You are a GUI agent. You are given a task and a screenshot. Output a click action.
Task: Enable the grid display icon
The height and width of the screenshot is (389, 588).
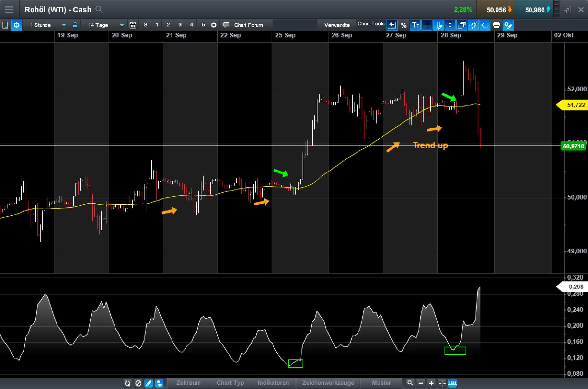tap(427, 25)
